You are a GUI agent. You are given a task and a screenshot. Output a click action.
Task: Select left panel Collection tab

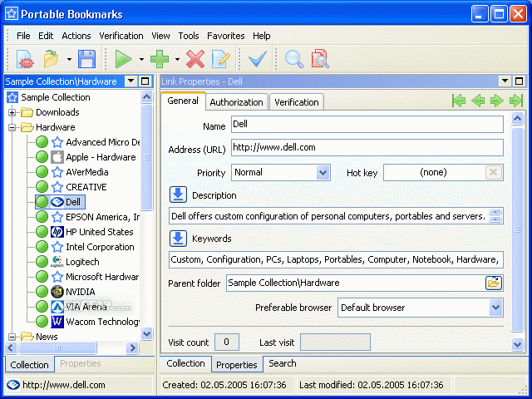click(30, 364)
